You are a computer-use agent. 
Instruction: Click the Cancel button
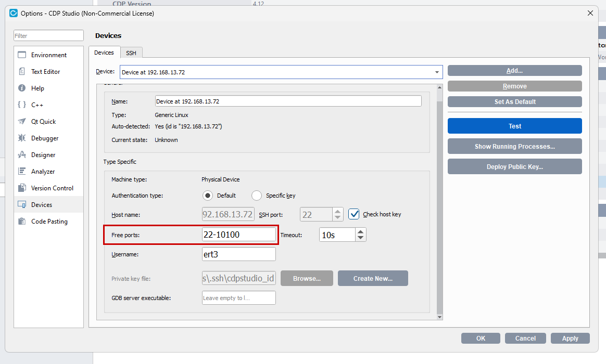(526, 338)
